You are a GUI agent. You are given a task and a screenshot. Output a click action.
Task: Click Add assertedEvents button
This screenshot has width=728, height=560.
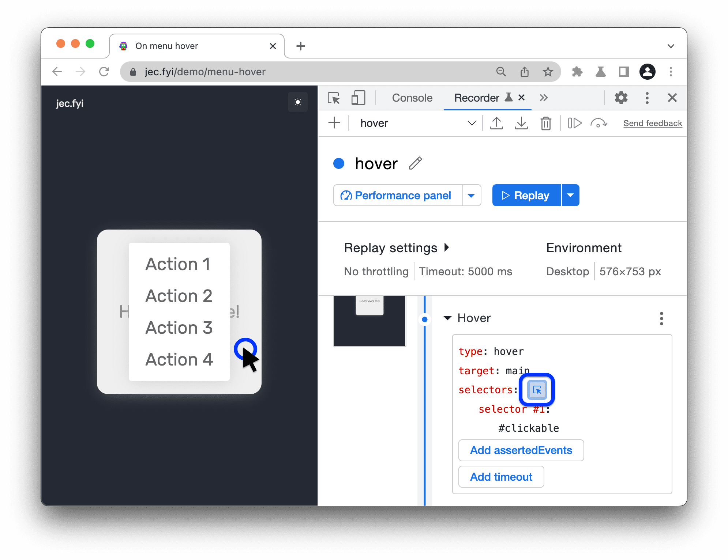click(520, 451)
